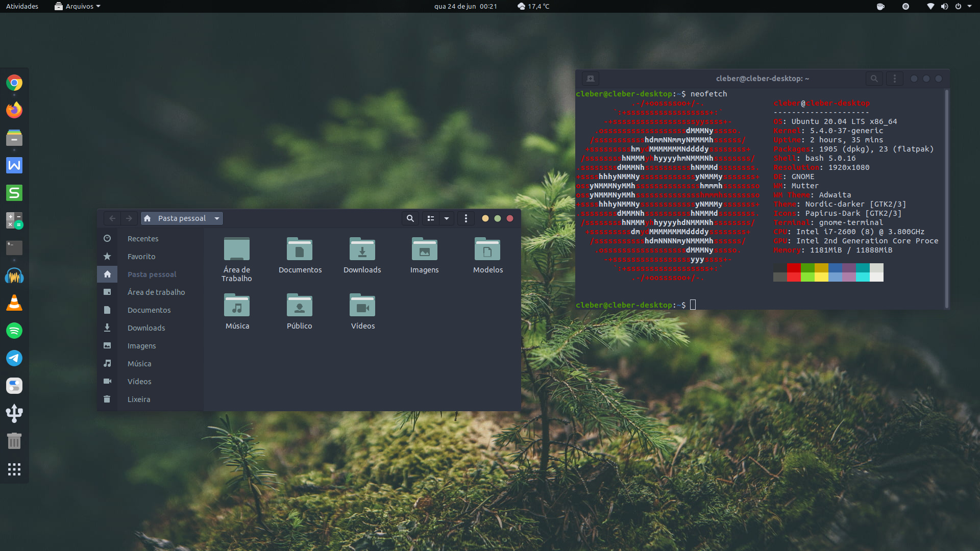The width and height of the screenshot is (980, 551).
Task: Open new terminal tab button
Action: 591,79
